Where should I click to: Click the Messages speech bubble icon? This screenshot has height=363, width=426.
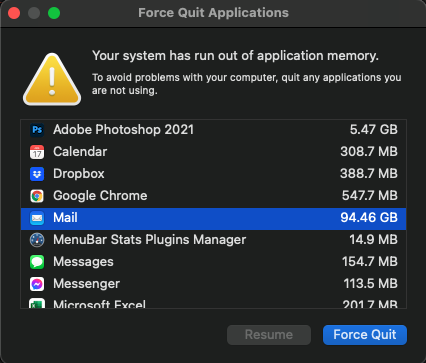[37, 262]
